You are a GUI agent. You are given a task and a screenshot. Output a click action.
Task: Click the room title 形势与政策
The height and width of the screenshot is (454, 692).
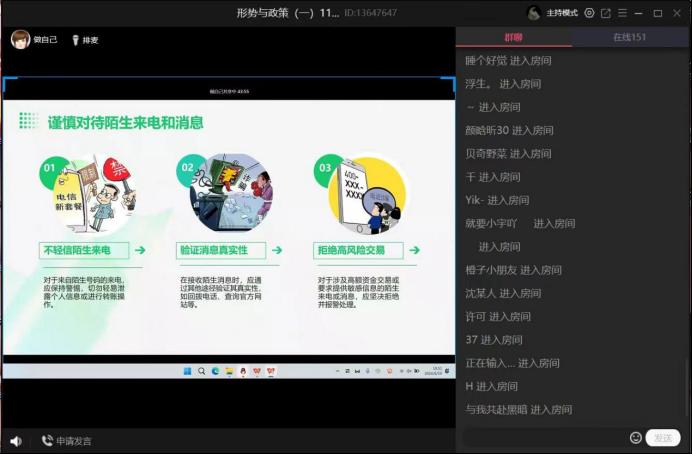tap(288, 13)
